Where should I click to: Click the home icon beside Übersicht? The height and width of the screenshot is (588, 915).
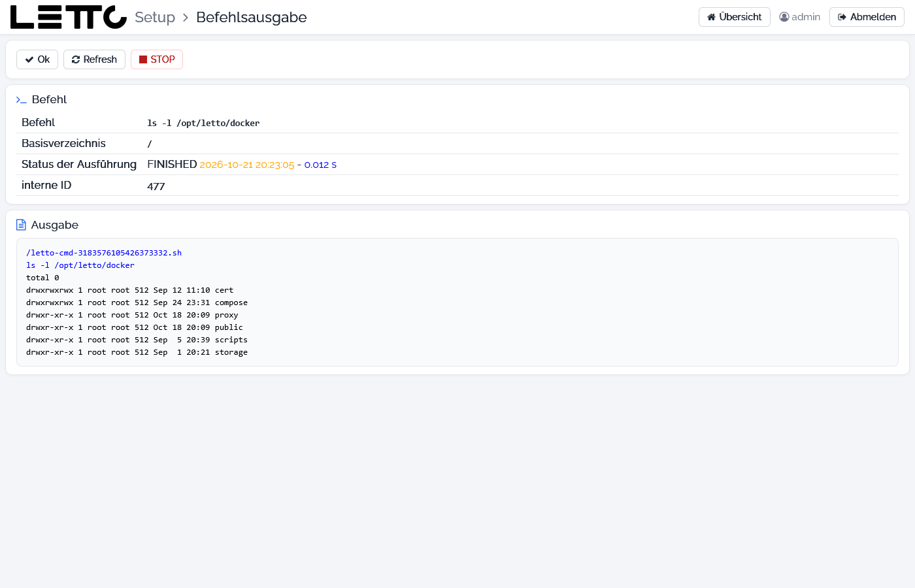(x=712, y=17)
